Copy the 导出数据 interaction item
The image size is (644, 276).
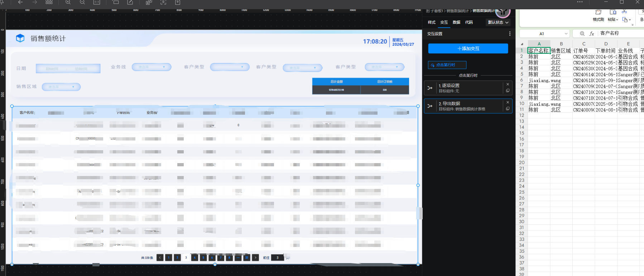[508, 109]
